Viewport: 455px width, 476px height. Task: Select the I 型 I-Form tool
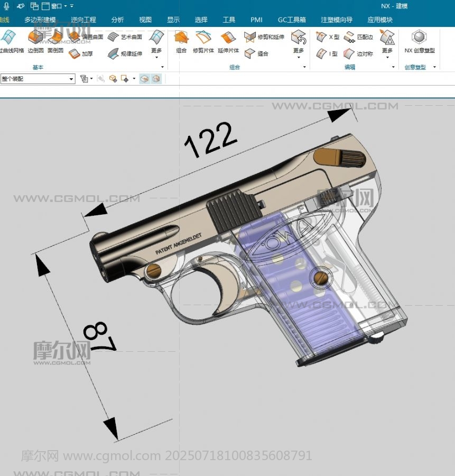click(327, 54)
